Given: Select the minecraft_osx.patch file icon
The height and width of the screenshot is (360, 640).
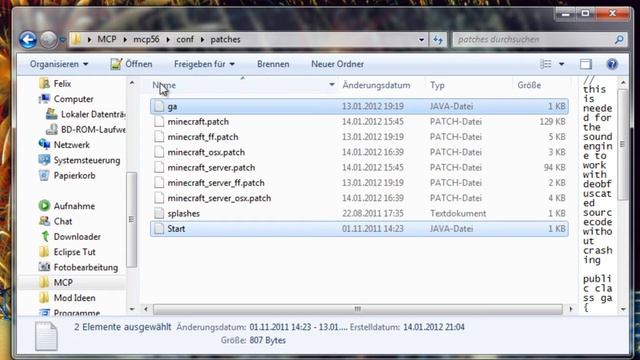Looking at the screenshot, I should point(159,152).
